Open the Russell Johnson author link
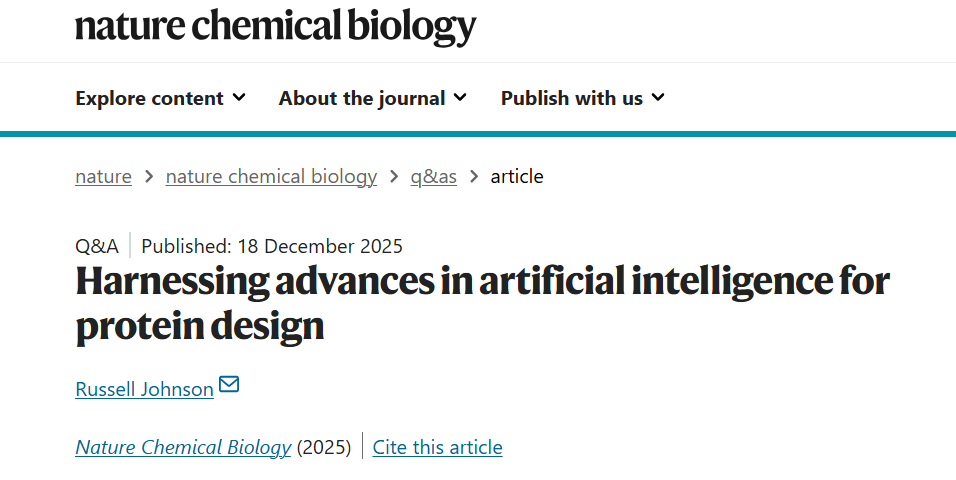956x480 pixels. pyautogui.click(x=144, y=389)
